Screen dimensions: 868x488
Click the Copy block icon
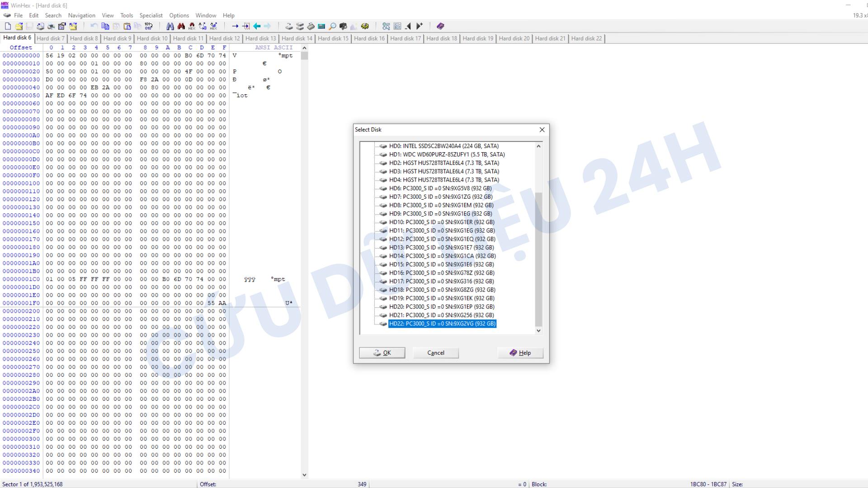coord(105,26)
